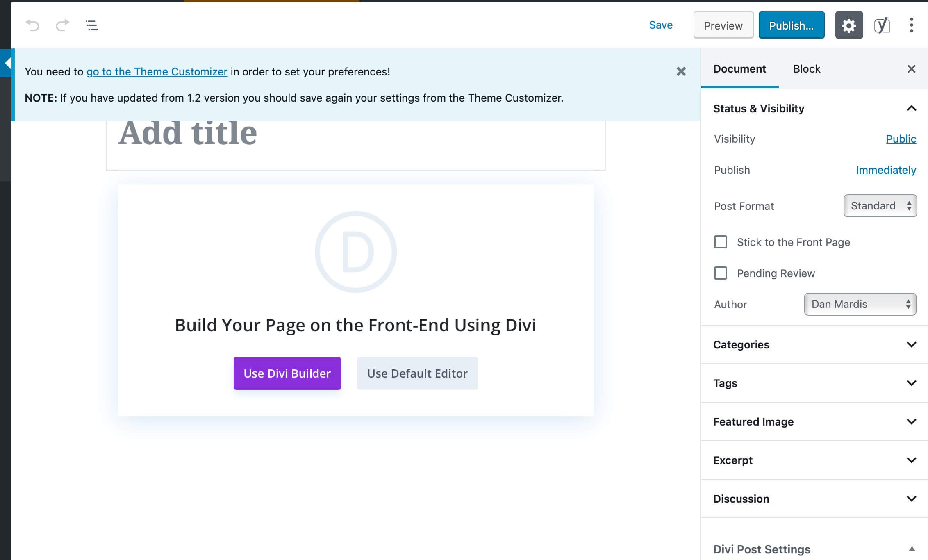Image resolution: width=928 pixels, height=560 pixels.
Task: Click the Build Your Page heading
Action: [x=355, y=325]
